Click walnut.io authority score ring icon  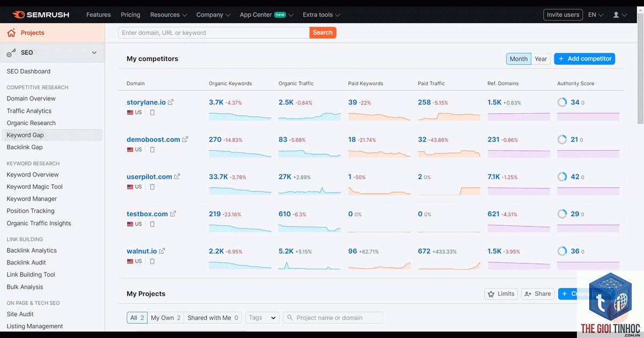tap(562, 251)
